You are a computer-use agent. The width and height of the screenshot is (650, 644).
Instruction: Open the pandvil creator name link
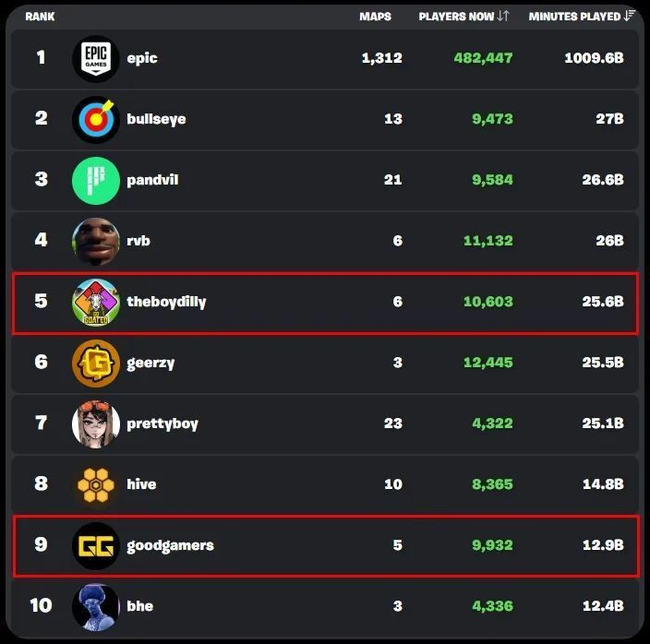point(152,180)
